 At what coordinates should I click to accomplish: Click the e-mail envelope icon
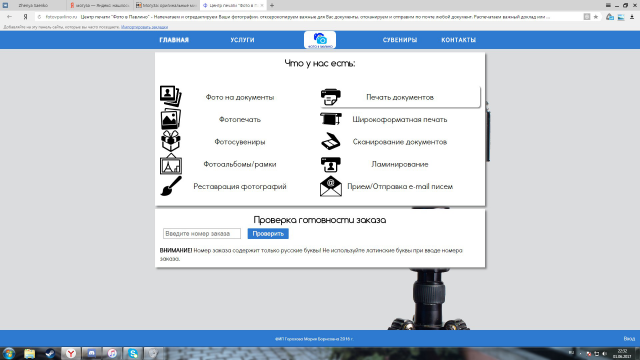[x=331, y=186]
